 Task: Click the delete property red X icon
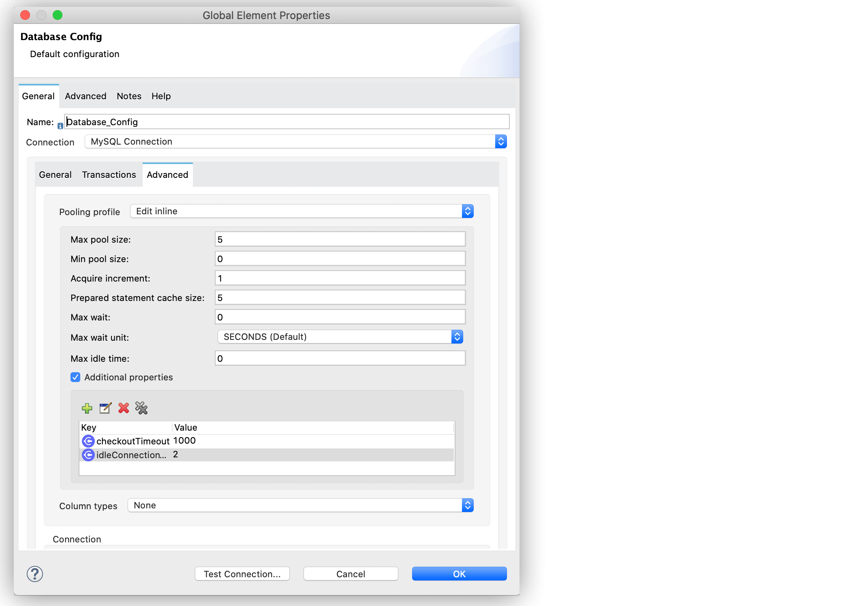pos(123,408)
